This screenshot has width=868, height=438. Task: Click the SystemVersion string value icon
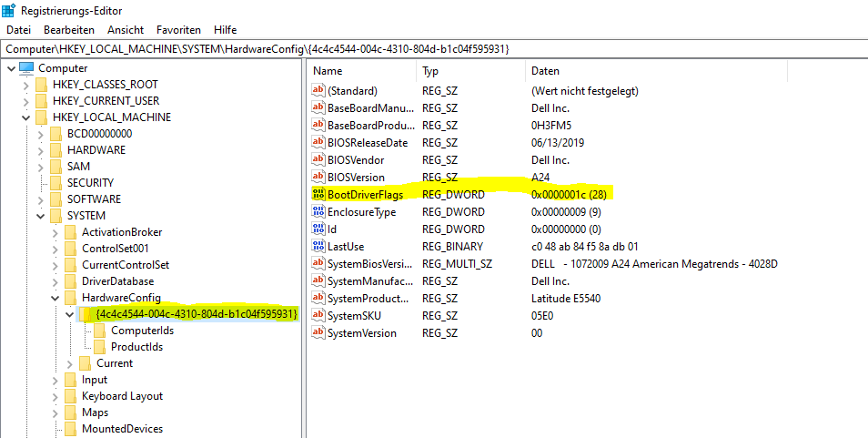click(x=318, y=332)
